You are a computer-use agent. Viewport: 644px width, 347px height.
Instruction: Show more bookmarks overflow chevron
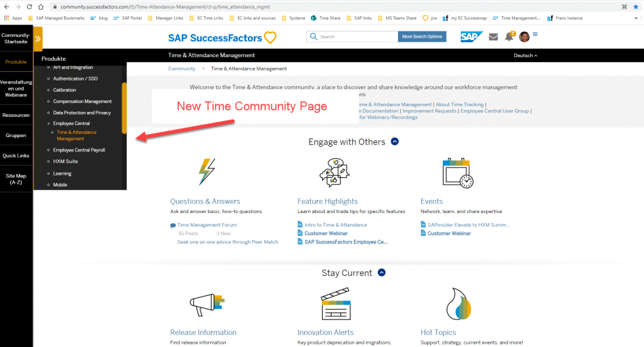pyautogui.click(x=636, y=18)
